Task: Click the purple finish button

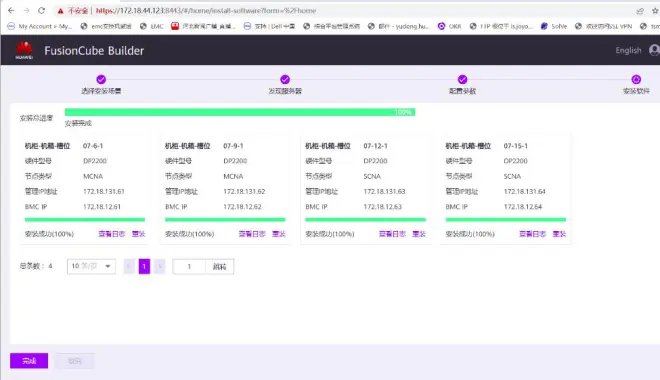Action: click(x=29, y=361)
